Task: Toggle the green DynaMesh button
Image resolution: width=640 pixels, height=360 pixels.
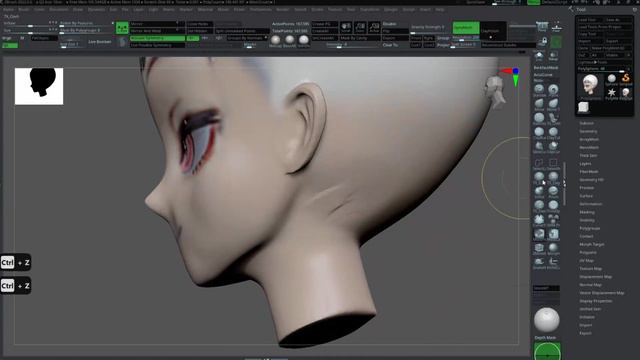Action: coord(466,28)
